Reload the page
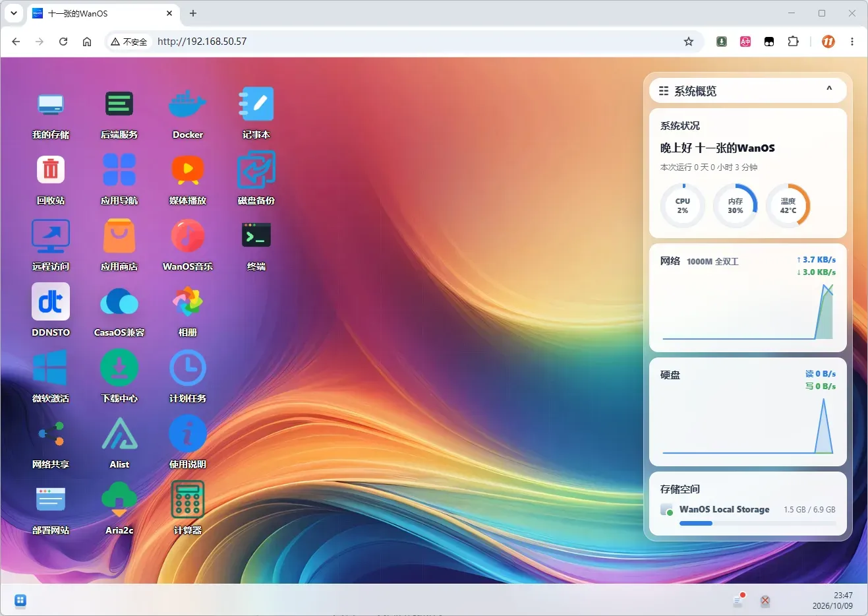The image size is (868, 616). tap(63, 42)
